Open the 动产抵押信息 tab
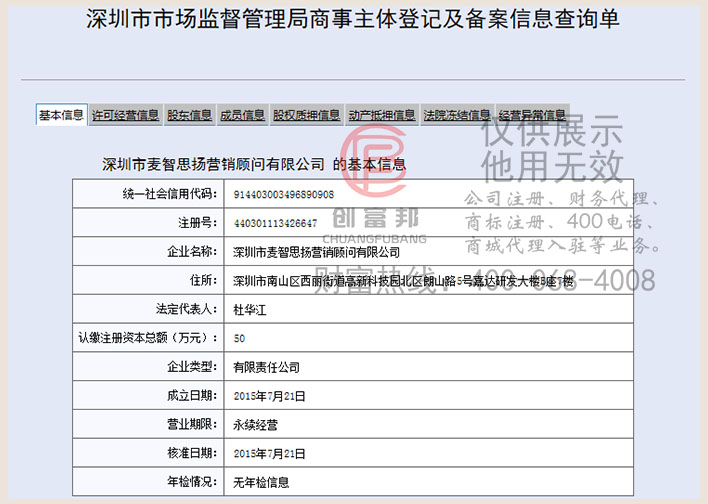Screen dimensions: 708x504 (382, 116)
